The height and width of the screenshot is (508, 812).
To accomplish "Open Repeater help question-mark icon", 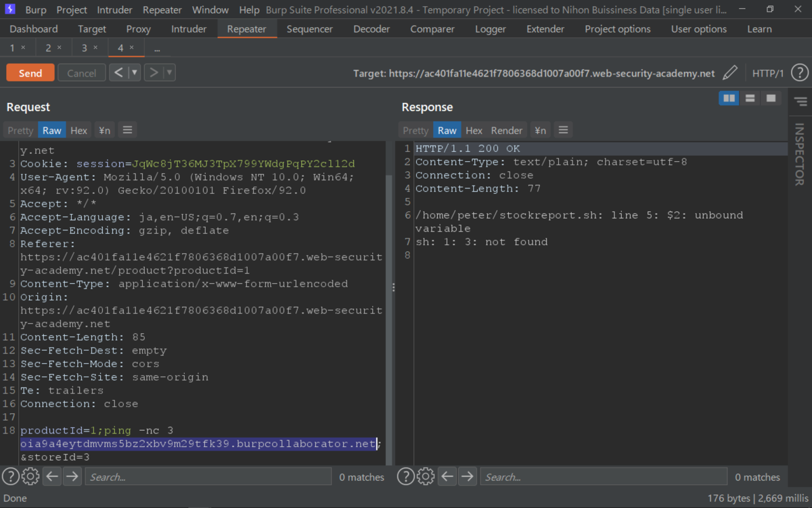I will click(x=799, y=73).
